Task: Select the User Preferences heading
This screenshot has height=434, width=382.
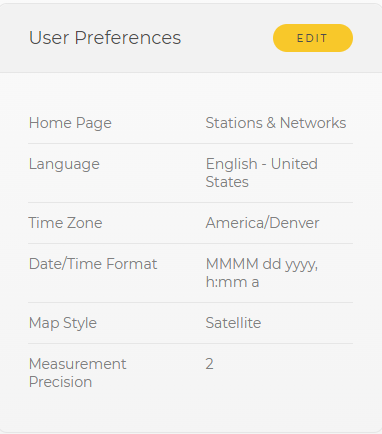Action: [x=105, y=38]
